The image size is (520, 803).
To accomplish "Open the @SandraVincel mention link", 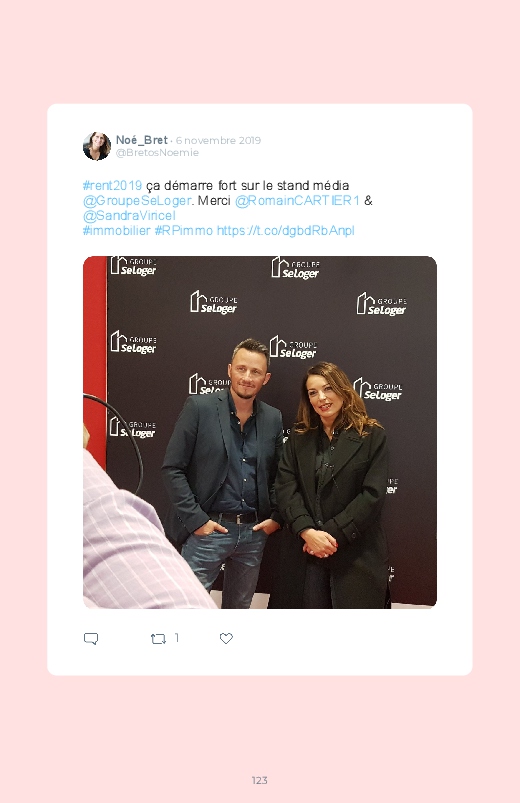I will (129, 216).
